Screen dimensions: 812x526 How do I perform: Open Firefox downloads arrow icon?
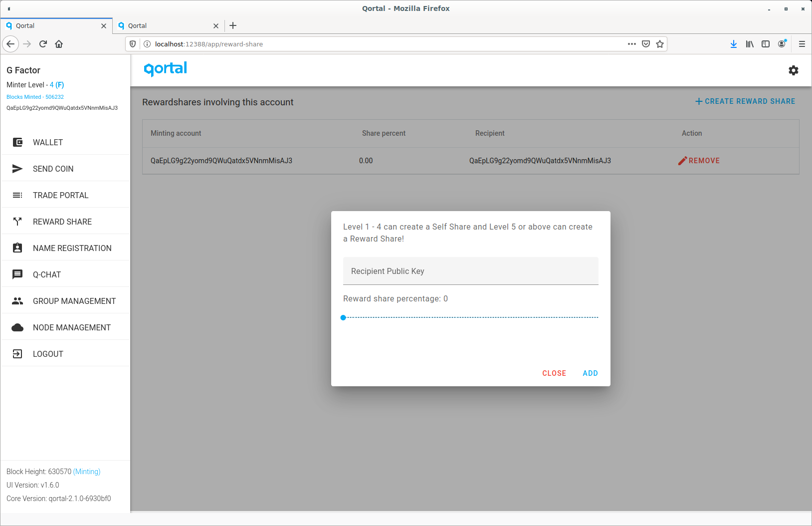tap(734, 44)
